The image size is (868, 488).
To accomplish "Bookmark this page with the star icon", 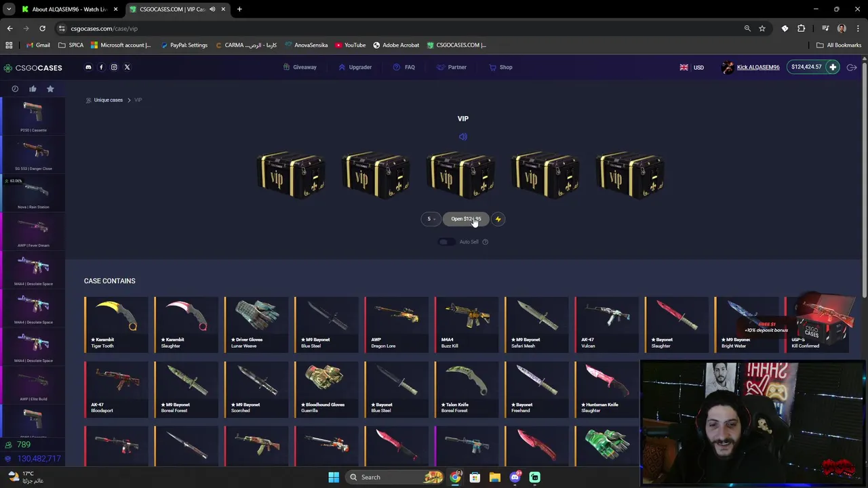I will [x=762, y=28].
